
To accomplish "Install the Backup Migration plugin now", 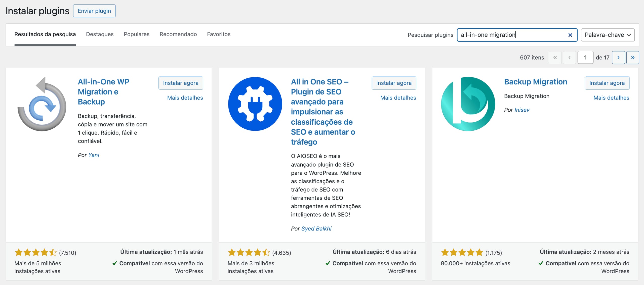I will (607, 83).
